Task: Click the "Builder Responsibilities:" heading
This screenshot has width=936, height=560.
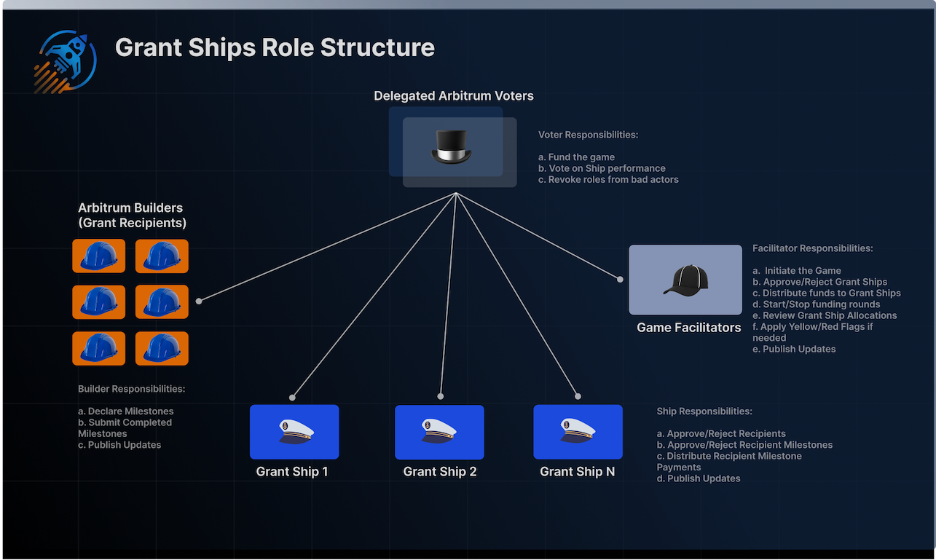Action: pos(132,389)
